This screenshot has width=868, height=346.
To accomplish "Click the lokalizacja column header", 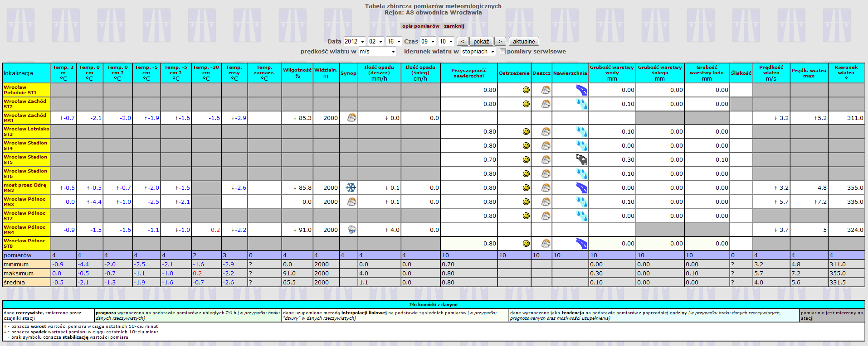I will [x=26, y=73].
